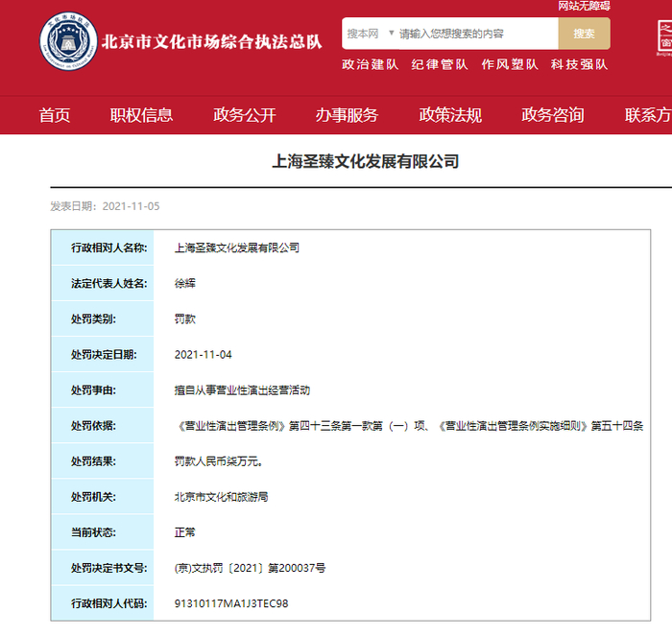Select the 处罚结果 label cell
This screenshot has width=672, height=636.
click(103, 460)
